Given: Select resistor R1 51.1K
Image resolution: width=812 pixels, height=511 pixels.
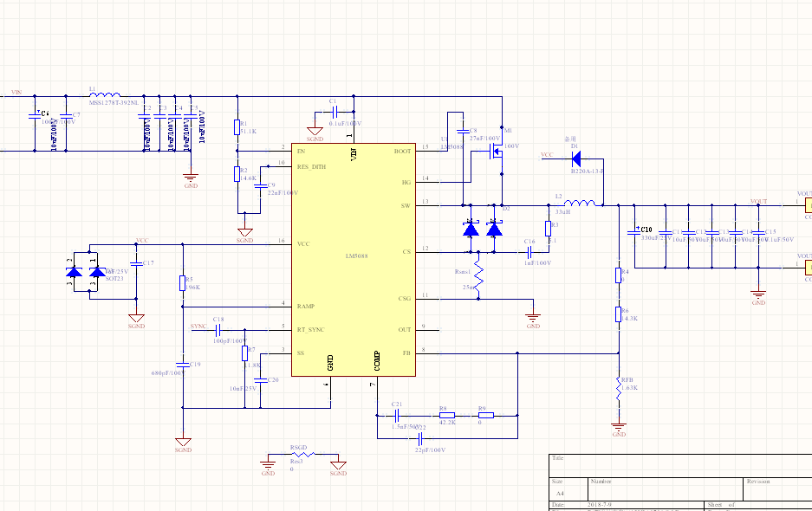Looking at the screenshot, I should click(237, 126).
